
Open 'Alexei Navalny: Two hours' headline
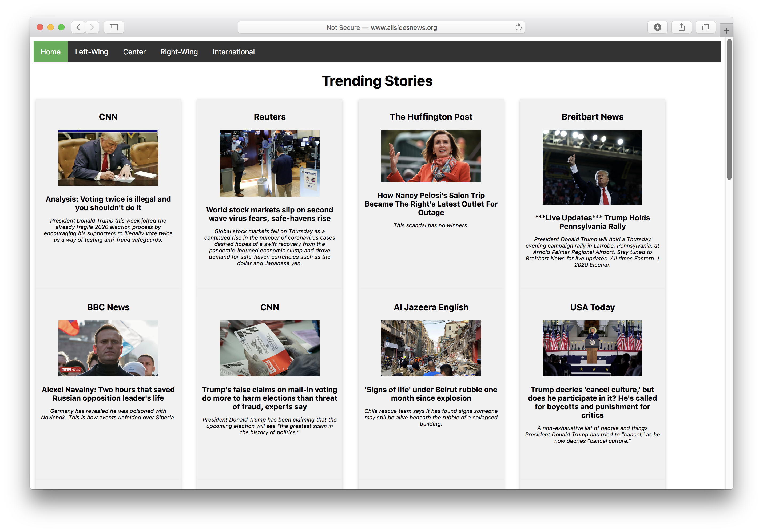(x=108, y=394)
